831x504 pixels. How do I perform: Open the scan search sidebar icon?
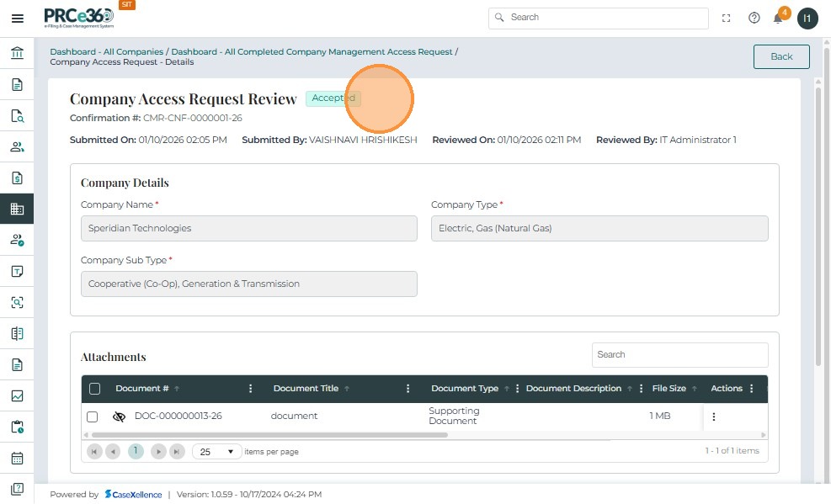[17, 302]
